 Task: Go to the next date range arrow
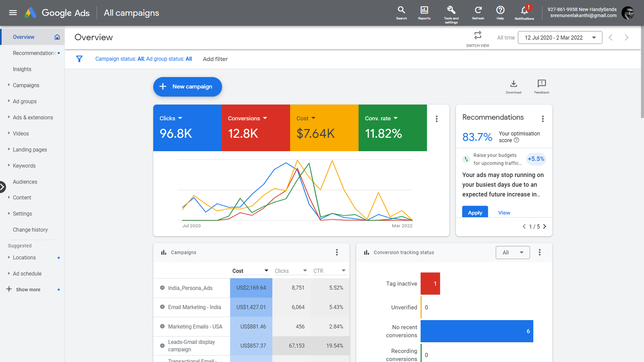[626, 37]
